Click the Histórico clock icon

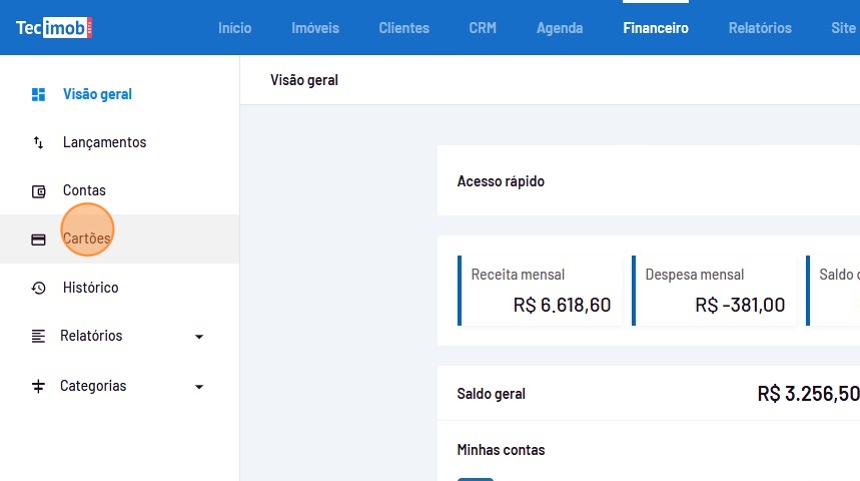tap(39, 288)
